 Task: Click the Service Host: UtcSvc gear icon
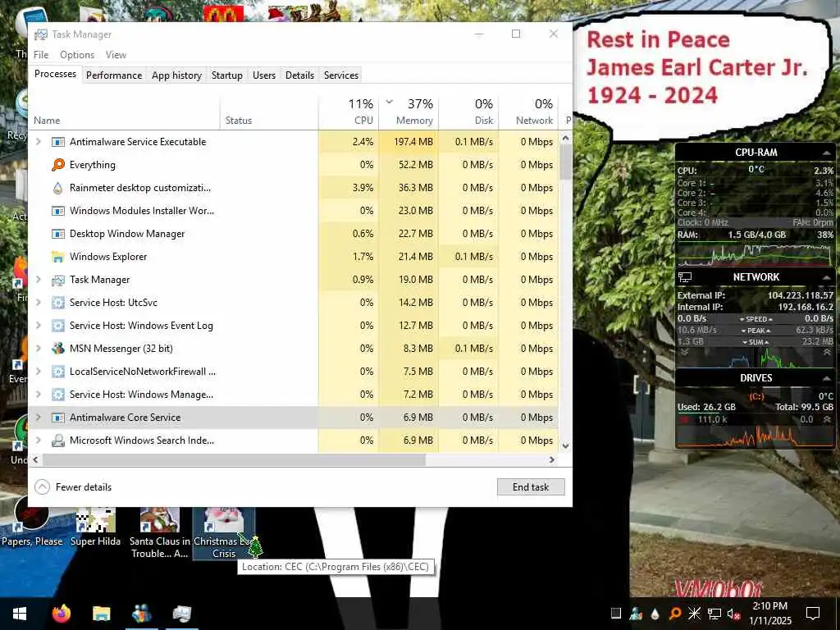pos(58,303)
